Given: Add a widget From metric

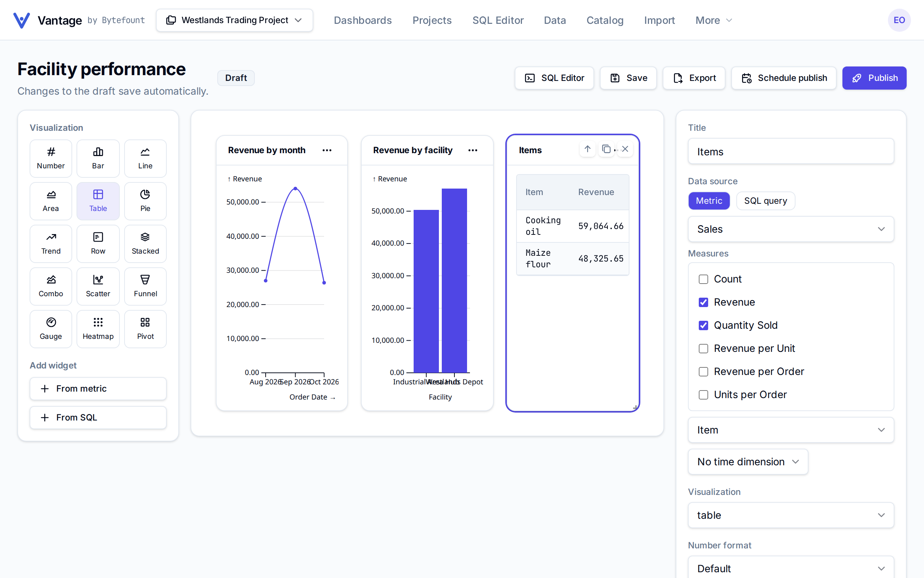Looking at the screenshot, I should click(x=98, y=389).
